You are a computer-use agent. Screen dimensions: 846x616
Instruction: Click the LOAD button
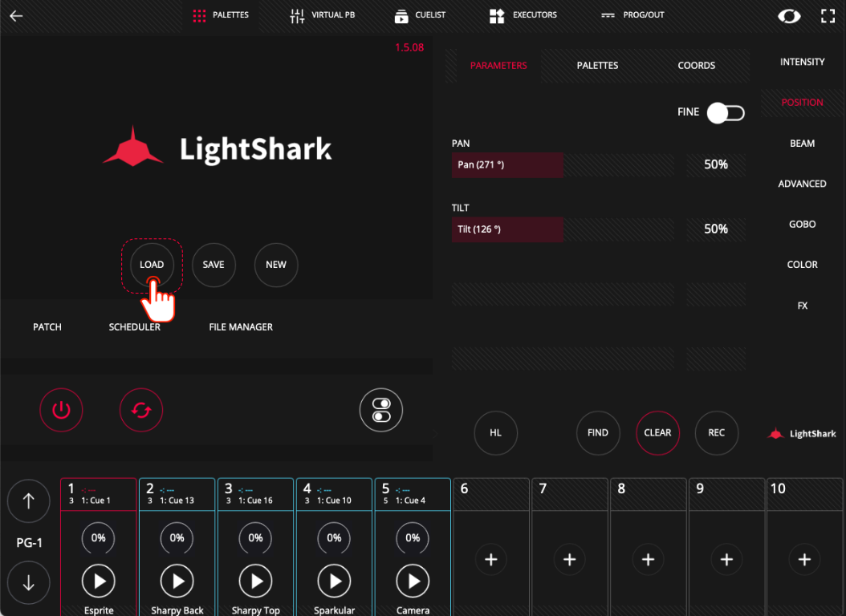point(152,265)
